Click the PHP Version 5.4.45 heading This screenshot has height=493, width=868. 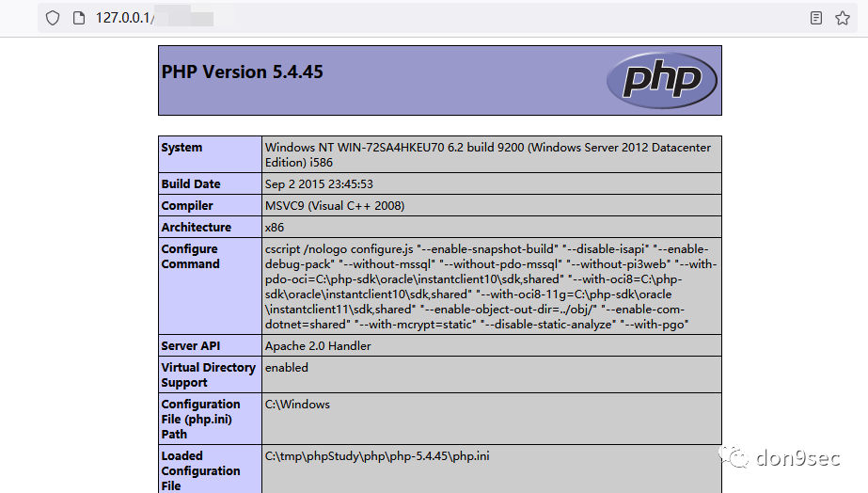click(x=243, y=72)
